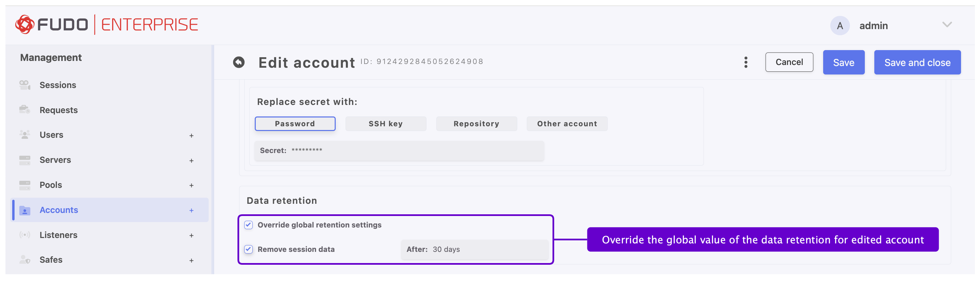Open the admin account dropdown

coord(947,25)
